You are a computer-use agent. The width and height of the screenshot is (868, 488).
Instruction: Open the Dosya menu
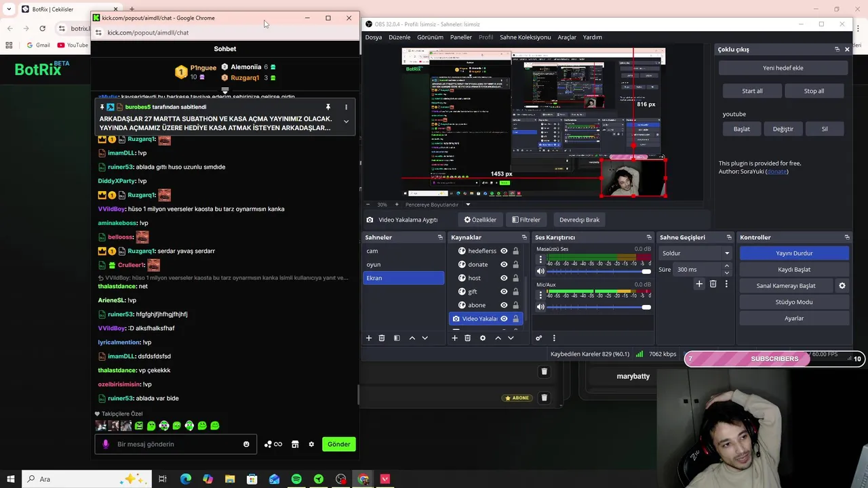click(374, 37)
